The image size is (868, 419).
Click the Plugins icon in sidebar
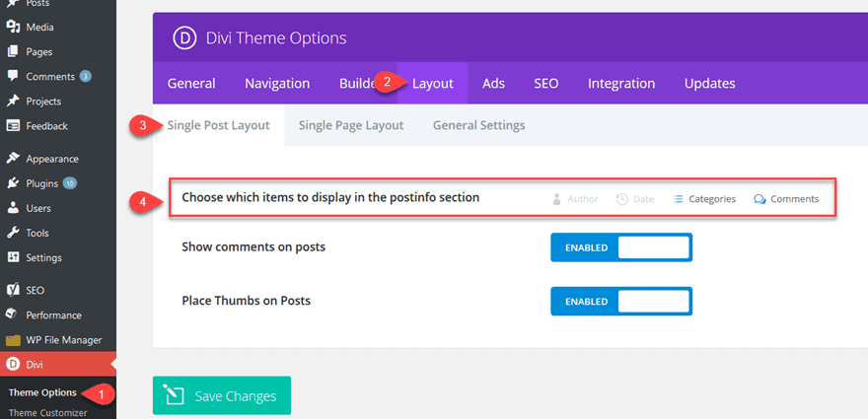coord(14,183)
